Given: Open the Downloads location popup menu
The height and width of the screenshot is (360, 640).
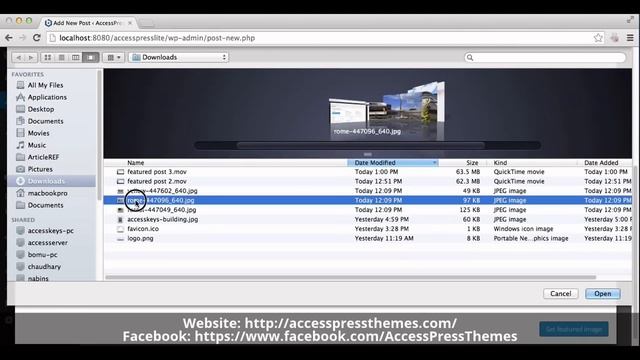Looking at the screenshot, I should (179, 58).
